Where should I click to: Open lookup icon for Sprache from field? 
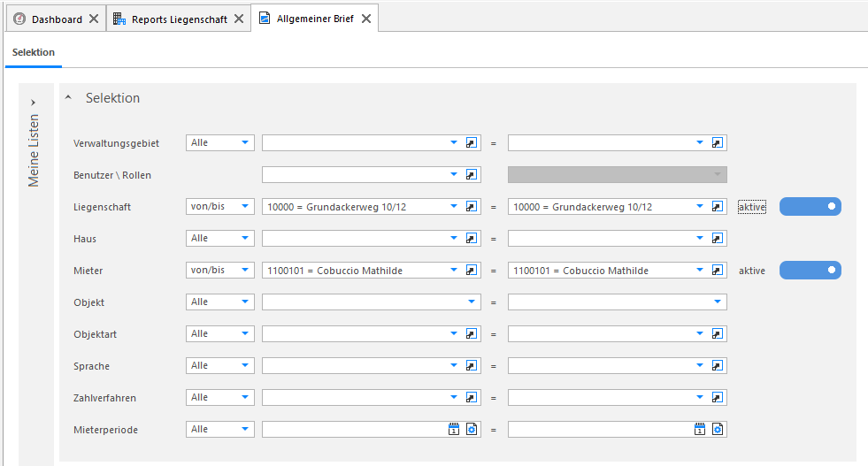471,366
